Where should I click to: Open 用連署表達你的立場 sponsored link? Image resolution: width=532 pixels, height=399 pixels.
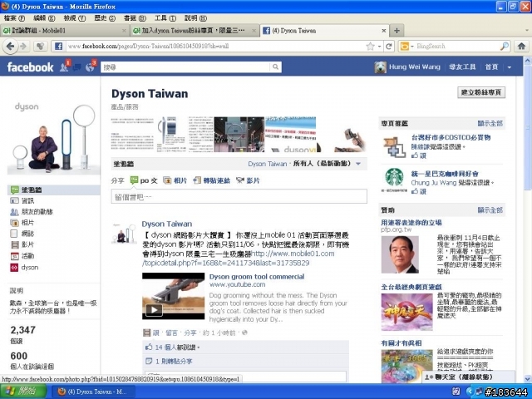click(411, 223)
